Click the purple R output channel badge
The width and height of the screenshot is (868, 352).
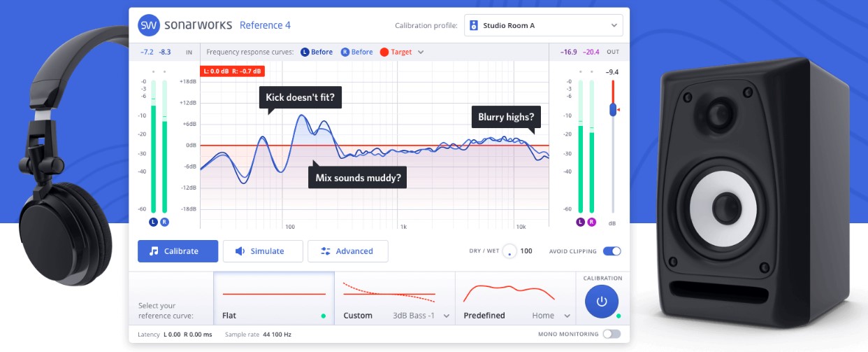pyautogui.click(x=592, y=222)
